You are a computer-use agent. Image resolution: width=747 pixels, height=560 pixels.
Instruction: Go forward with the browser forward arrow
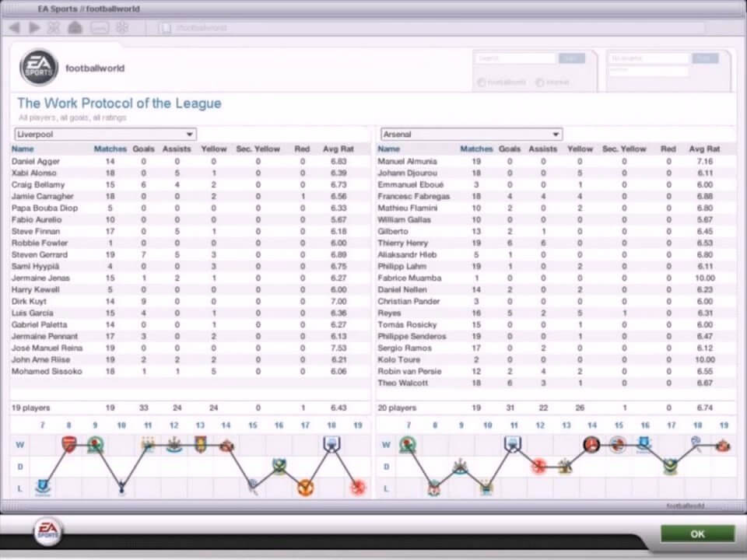(x=34, y=28)
